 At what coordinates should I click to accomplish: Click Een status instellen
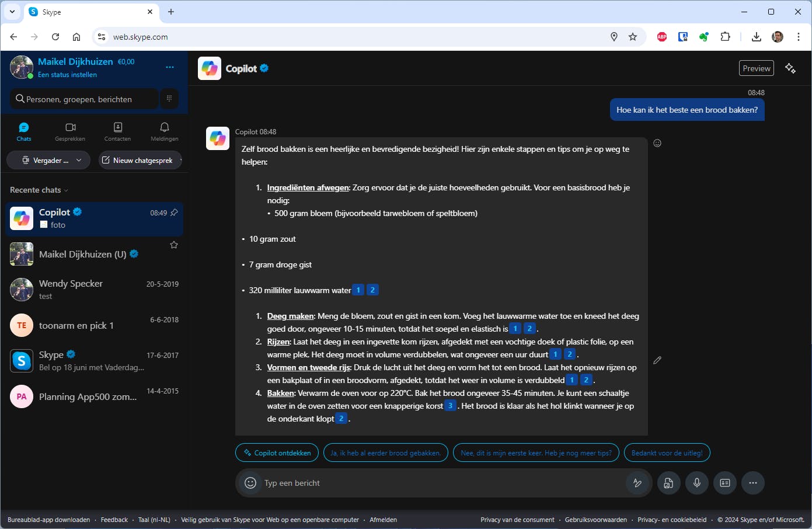[68, 75]
